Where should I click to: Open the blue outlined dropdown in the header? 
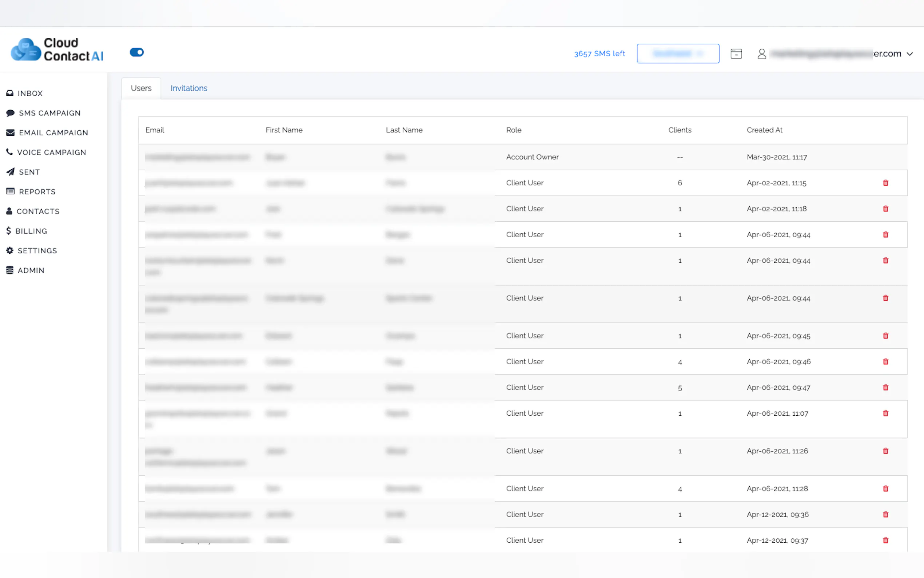(678, 54)
